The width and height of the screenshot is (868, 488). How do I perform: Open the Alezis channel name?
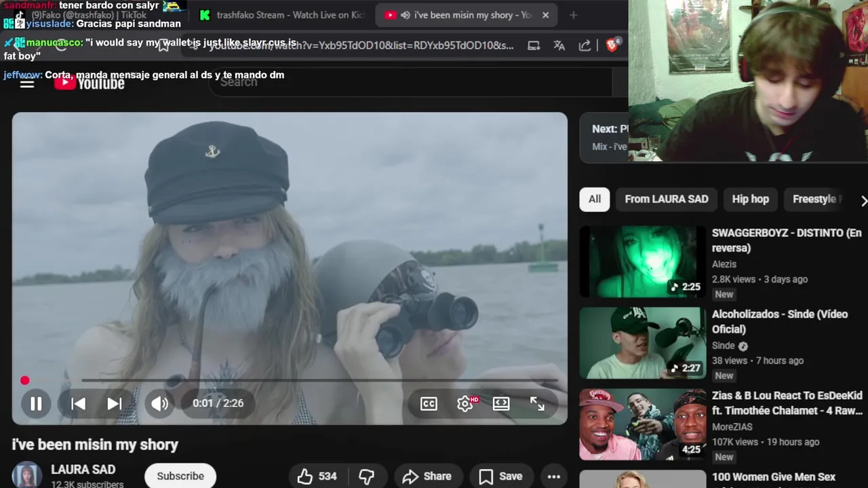tap(724, 264)
